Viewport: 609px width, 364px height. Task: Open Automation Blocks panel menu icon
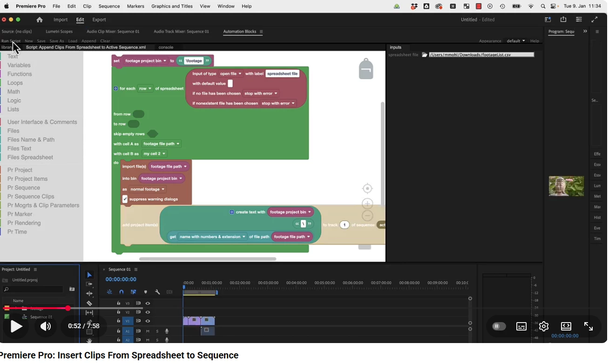click(261, 32)
